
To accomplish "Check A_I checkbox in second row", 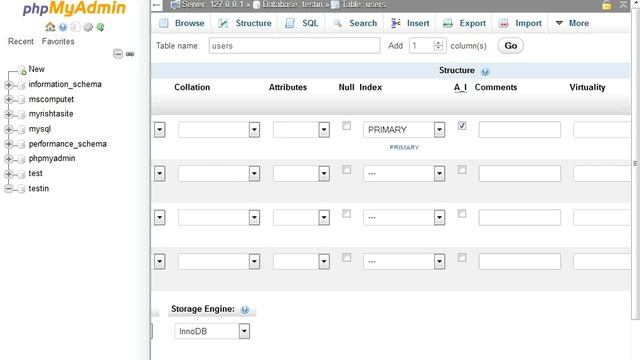I will click(462, 169).
